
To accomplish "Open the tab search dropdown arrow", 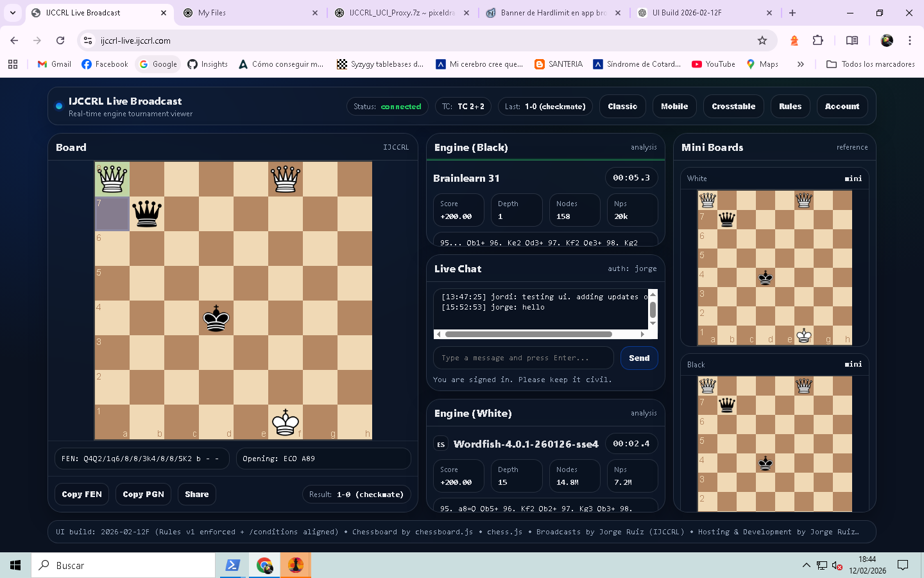I will click(13, 13).
